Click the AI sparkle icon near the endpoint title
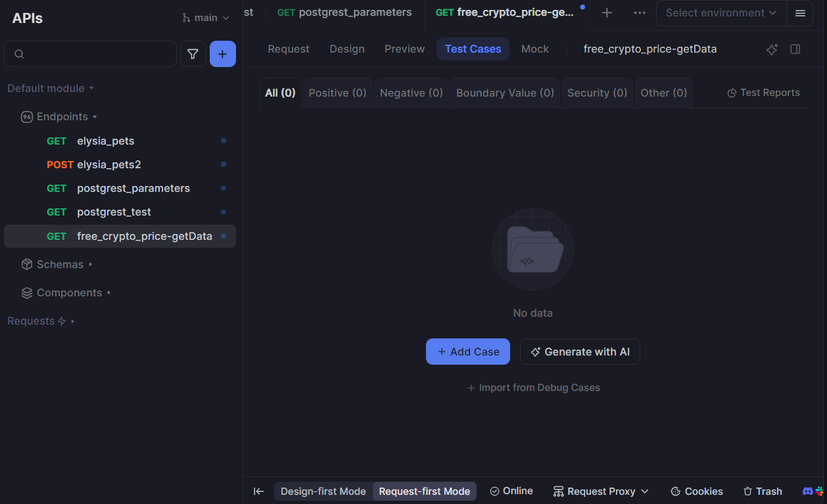Viewport: 827px width, 504px height. click(772, 49)
